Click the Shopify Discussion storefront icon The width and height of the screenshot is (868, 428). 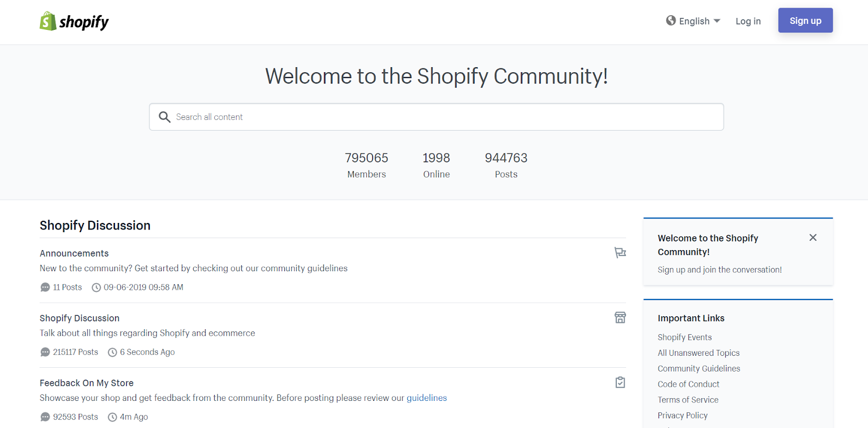tap(620, 317)
